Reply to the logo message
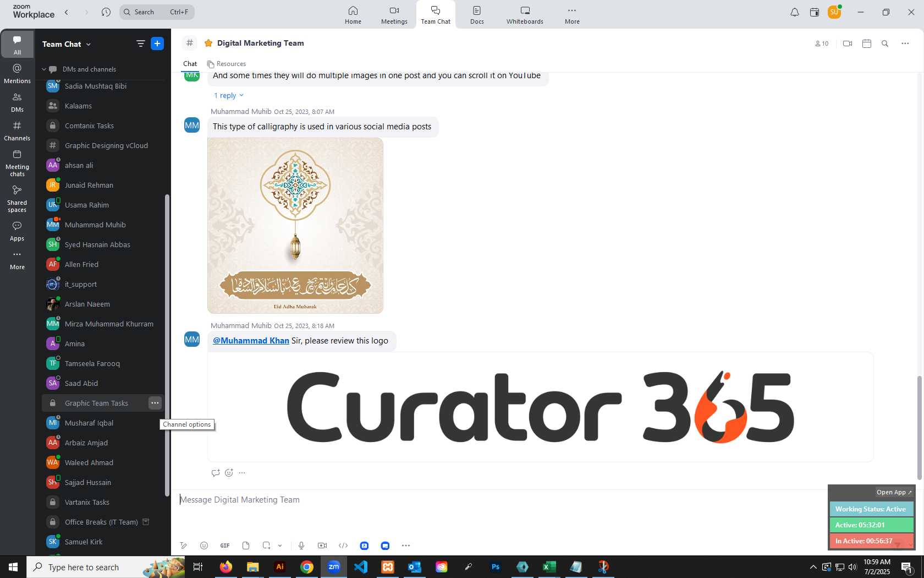 click(216, 473)
